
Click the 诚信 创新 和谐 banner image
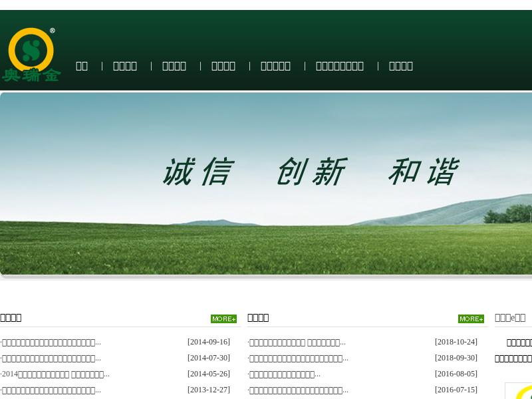266,184
